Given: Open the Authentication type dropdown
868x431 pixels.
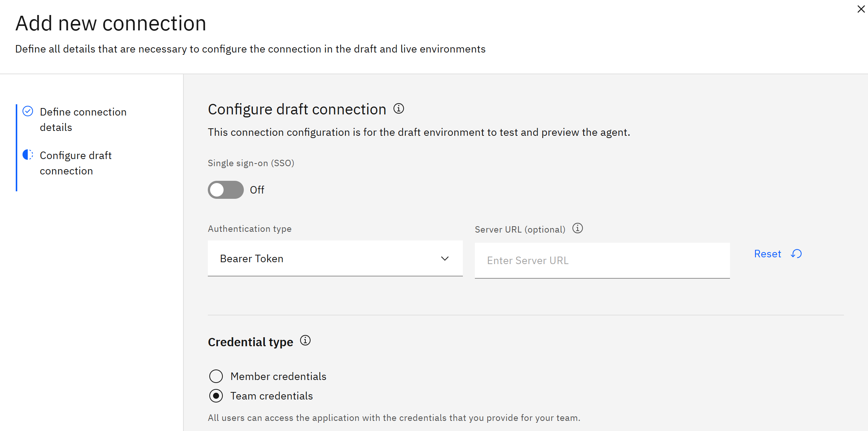Looking at the screenshot, I should (x=335, y=258).
